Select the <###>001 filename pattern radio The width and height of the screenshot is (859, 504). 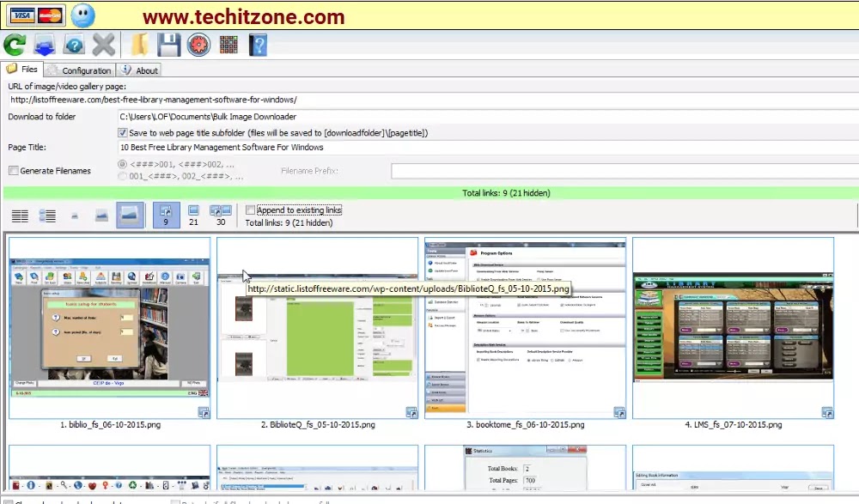tap(123, 164)
